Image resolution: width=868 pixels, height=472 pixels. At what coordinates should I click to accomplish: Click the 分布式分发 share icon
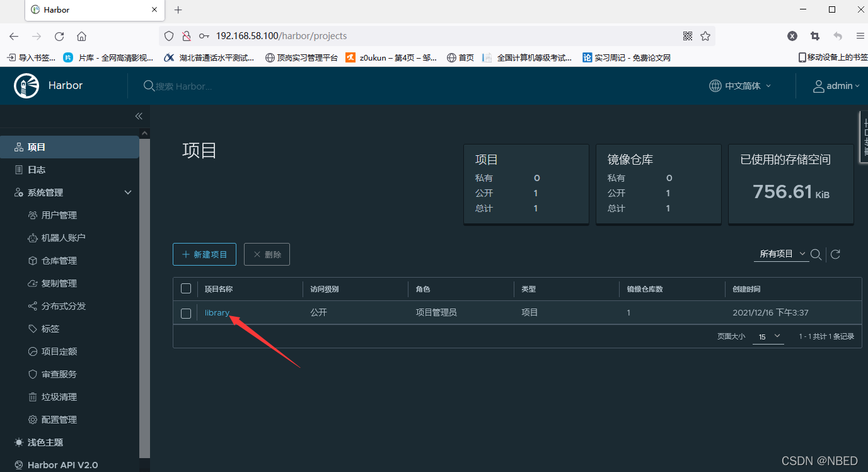pyautogui.click(x=33, y=306)
